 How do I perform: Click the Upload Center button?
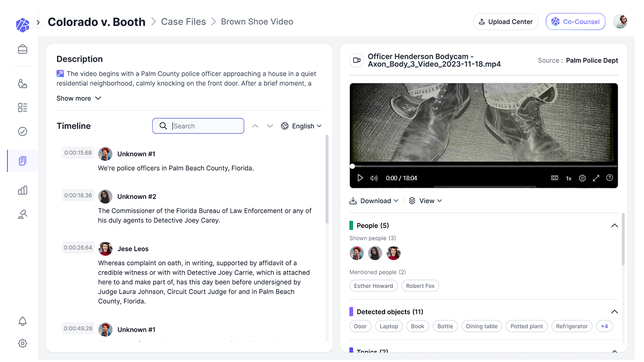(505, 22)
